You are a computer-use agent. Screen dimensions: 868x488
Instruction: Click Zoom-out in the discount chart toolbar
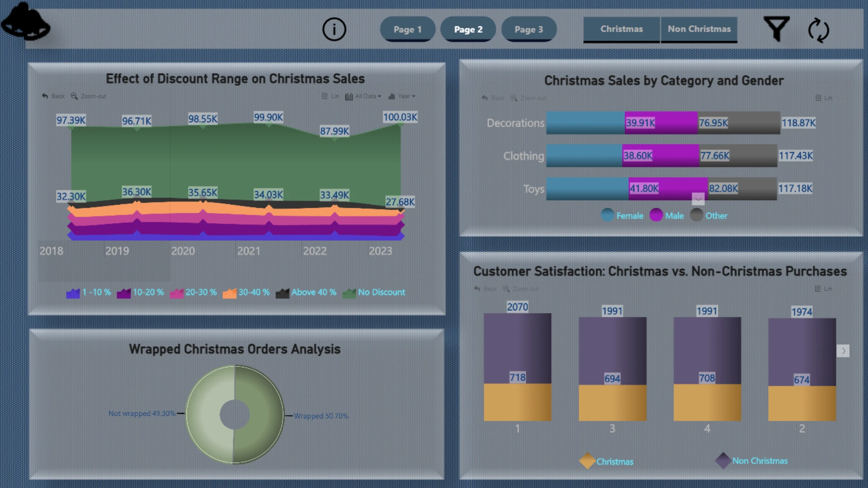(89, 96)
